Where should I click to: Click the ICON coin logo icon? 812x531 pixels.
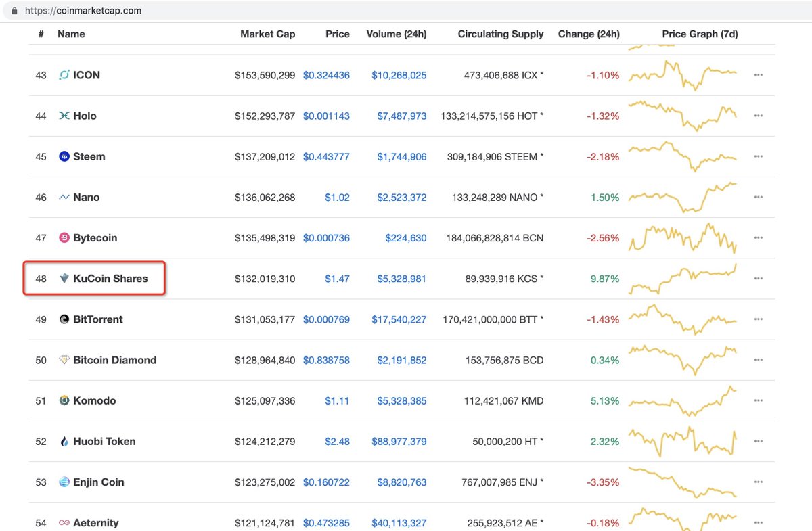[64, 75]
